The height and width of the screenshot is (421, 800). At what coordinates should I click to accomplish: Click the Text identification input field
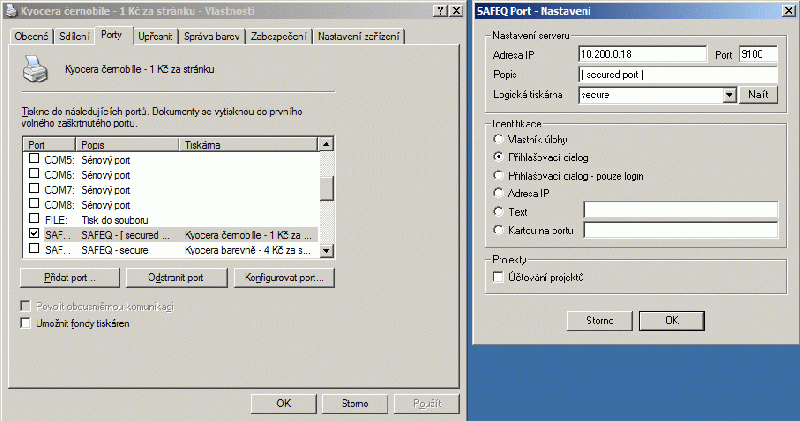pos(681,210)
